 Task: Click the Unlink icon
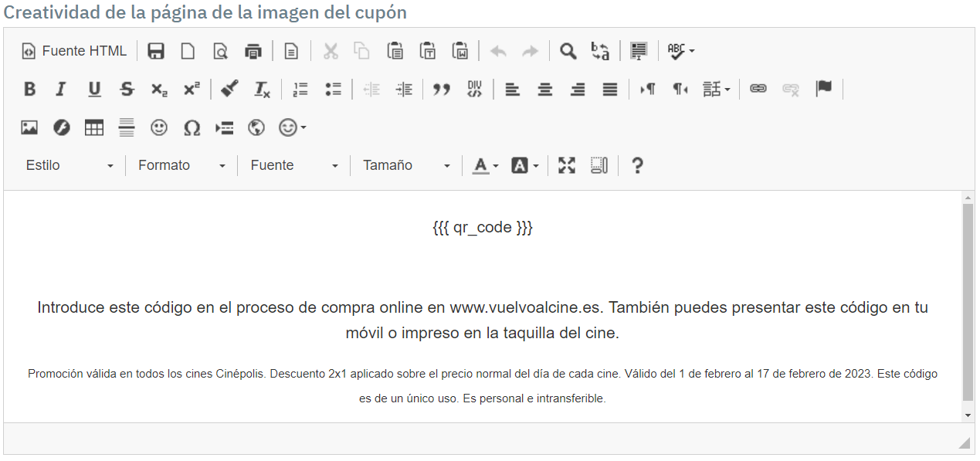(x=791, y=89)
